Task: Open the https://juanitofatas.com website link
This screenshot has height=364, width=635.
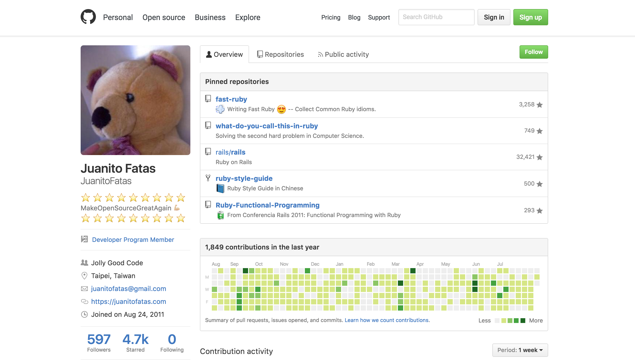Action: (129, 302)
